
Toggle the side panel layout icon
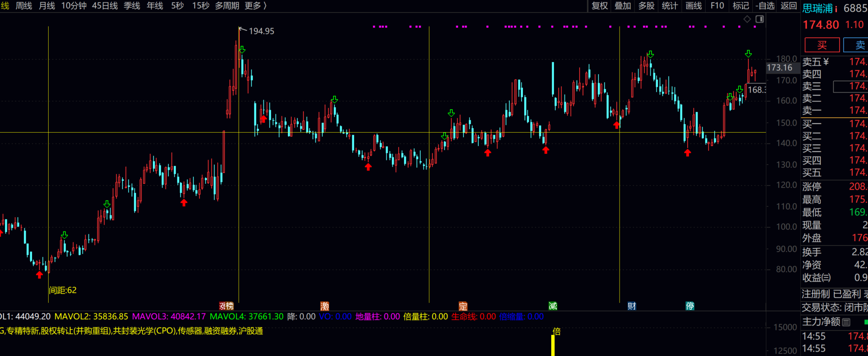point(760,19)
